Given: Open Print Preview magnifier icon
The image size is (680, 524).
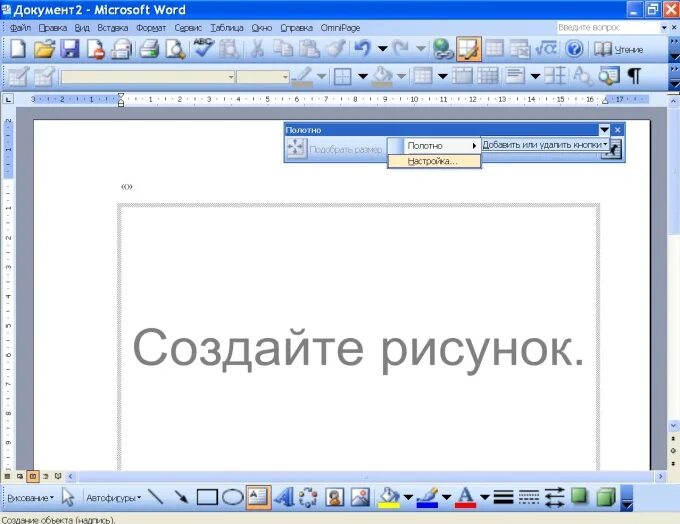Looking at the screenshot, I should [x=175, y=49].
